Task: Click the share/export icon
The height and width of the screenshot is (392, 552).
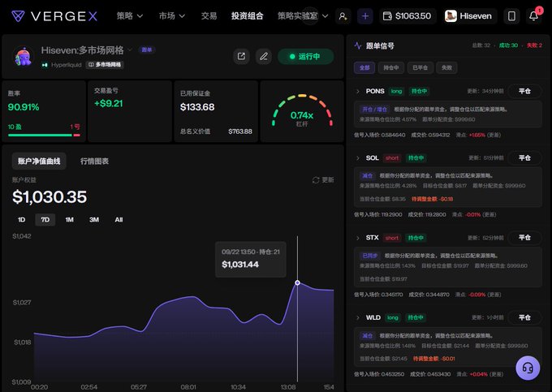Action: coord(242,56)
